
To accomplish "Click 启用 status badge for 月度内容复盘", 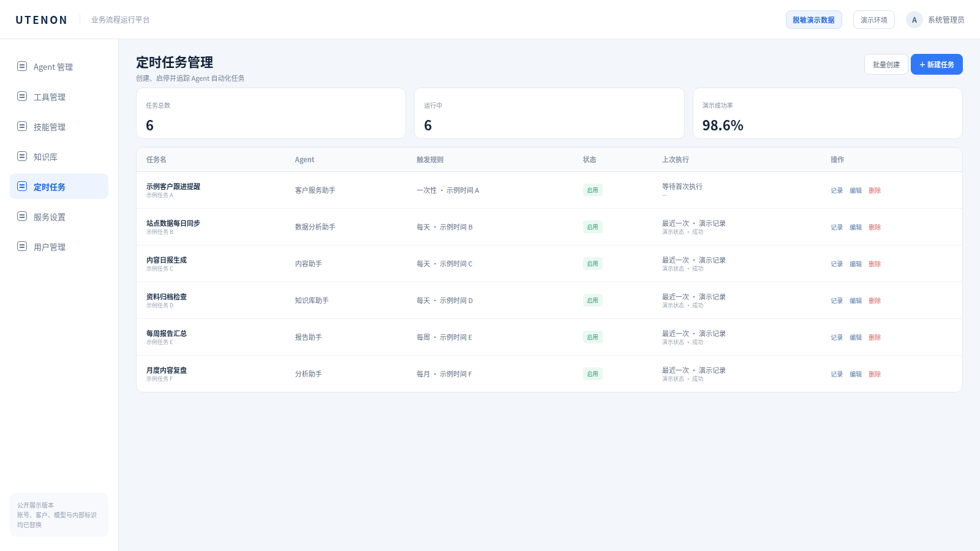I will [x=593, y=374].
